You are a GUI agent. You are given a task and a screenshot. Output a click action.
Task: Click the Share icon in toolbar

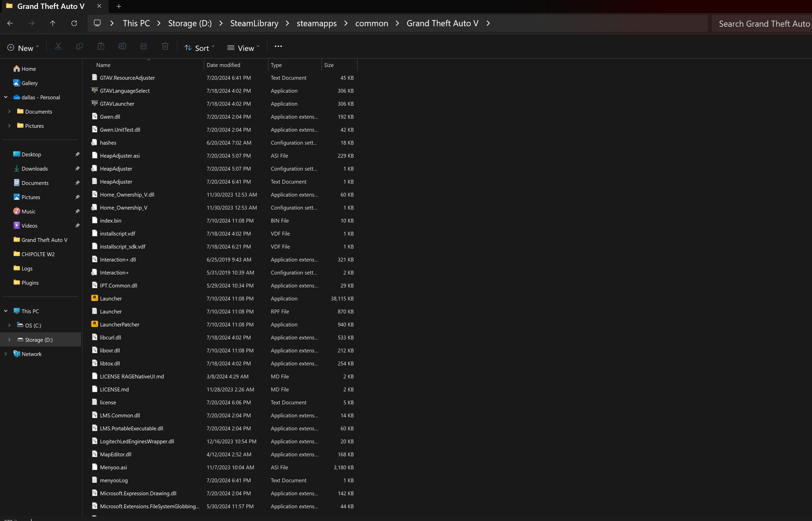(144, 46)
